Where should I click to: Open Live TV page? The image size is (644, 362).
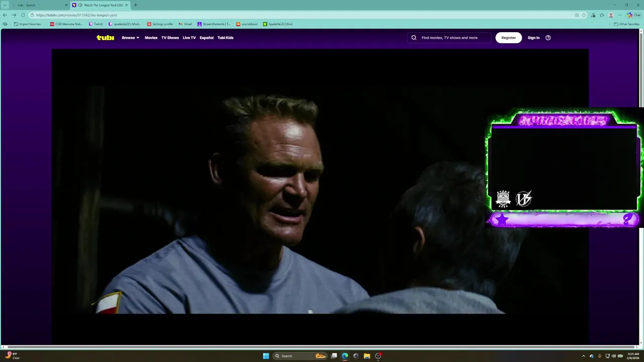(189, 38)
